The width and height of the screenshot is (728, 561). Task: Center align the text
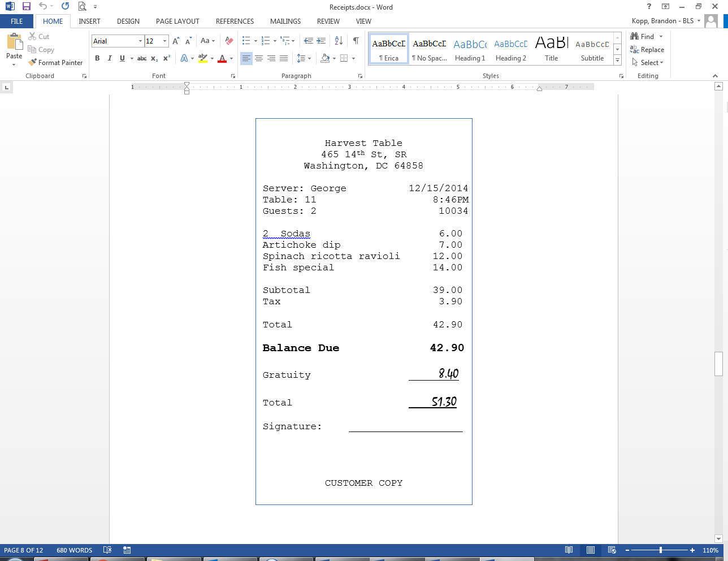259,58
